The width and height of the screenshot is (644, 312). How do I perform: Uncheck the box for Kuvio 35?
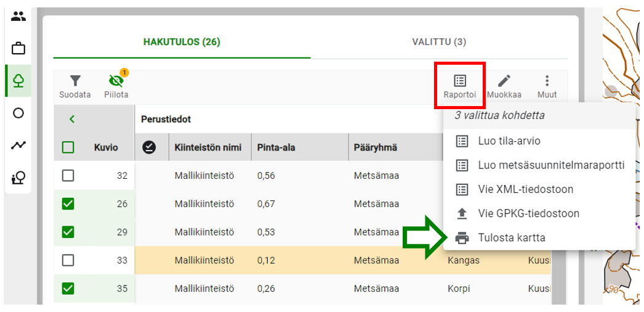68,289
